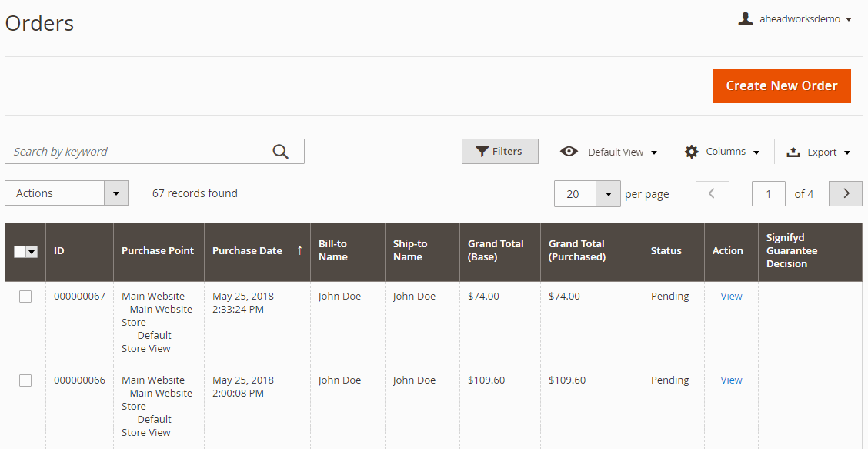Sort by Grand Total (Base) header

point(500,252)
